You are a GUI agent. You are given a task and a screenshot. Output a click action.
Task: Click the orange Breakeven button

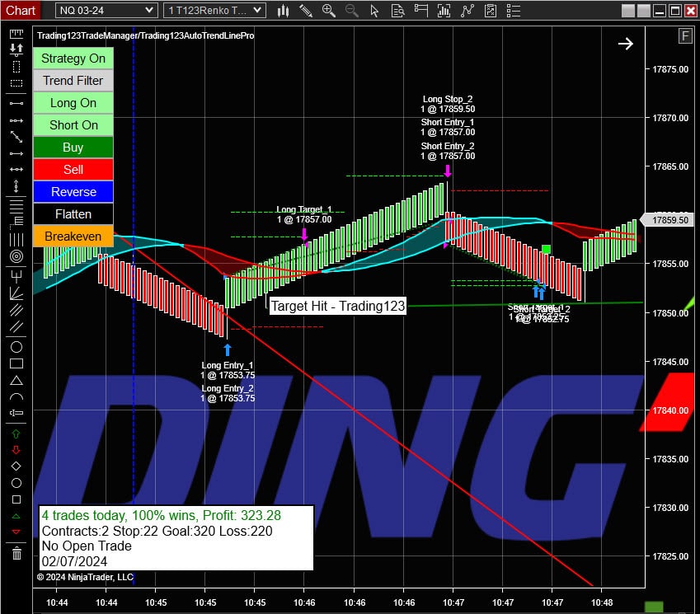coord(73,236)
